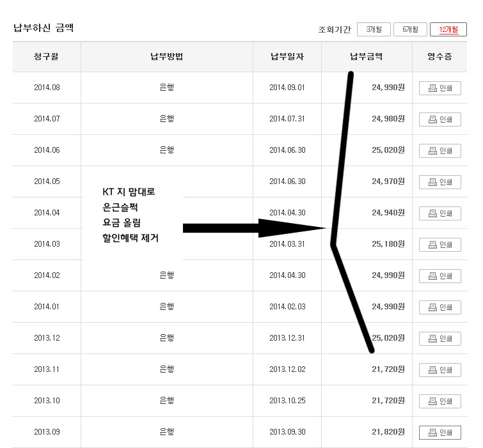Image resolution: width=483 pixels, height=448 pixels.
Task: Select the 3개월 lookup period
Action: click(x=374, y=29)
